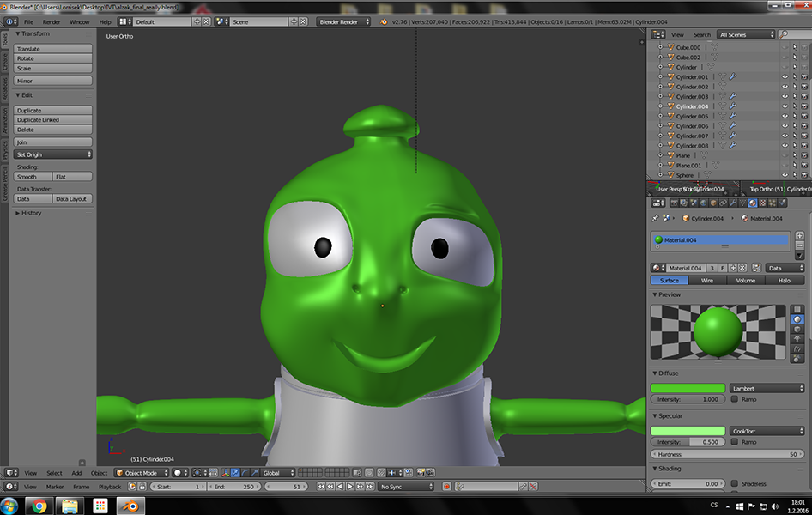Open the Object Mode selector dropdown
Viewport: 812px width, 515px height.
(141, 473)
